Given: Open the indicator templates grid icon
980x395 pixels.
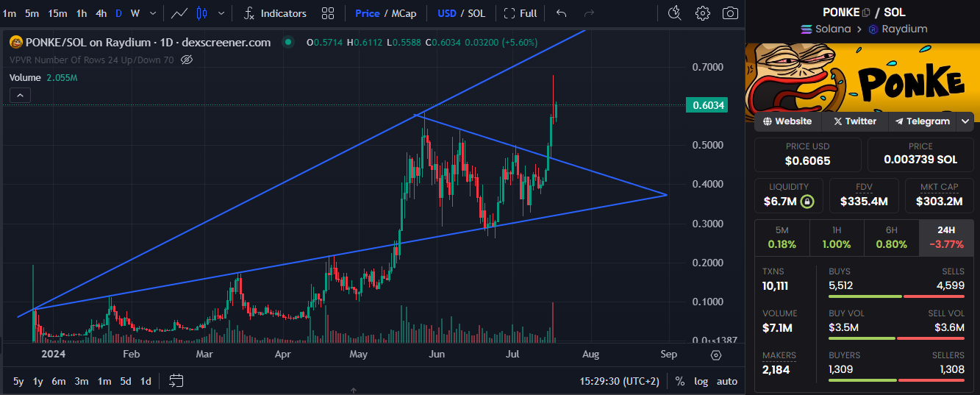Looking at the screenshot, I should coord(328,13).
